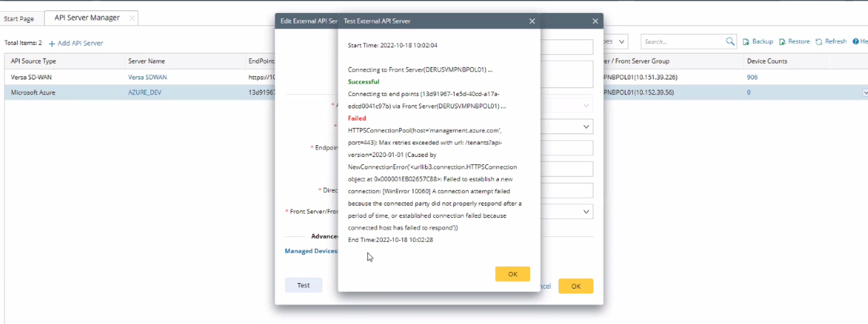This screenshot has height=324, width=868.
Task: Close the Test External API Server dialog
Action: click(532, 21)
